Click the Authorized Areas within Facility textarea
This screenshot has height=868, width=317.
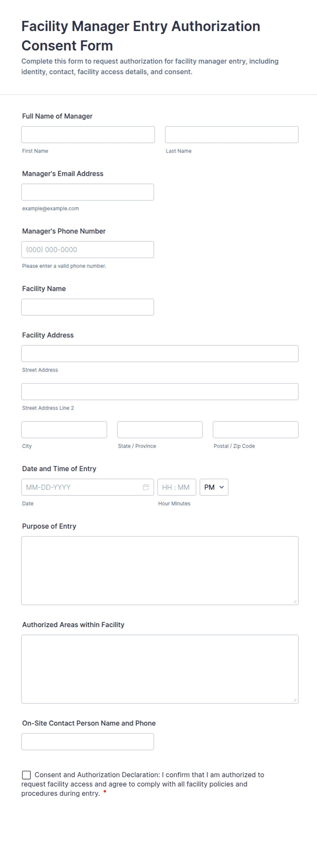160,669
